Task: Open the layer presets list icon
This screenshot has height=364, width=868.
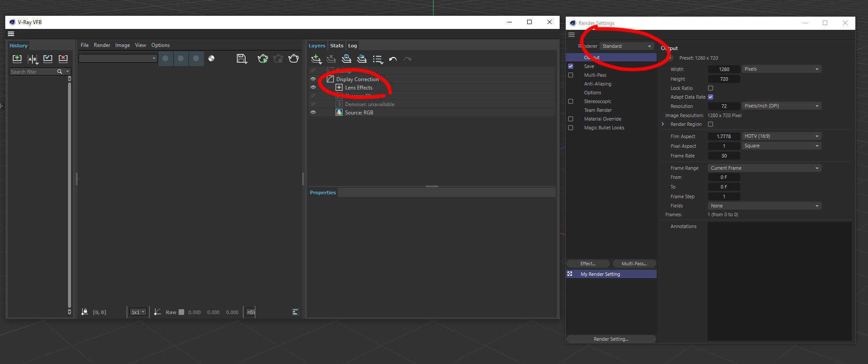Action: click(x=378, y=59)
